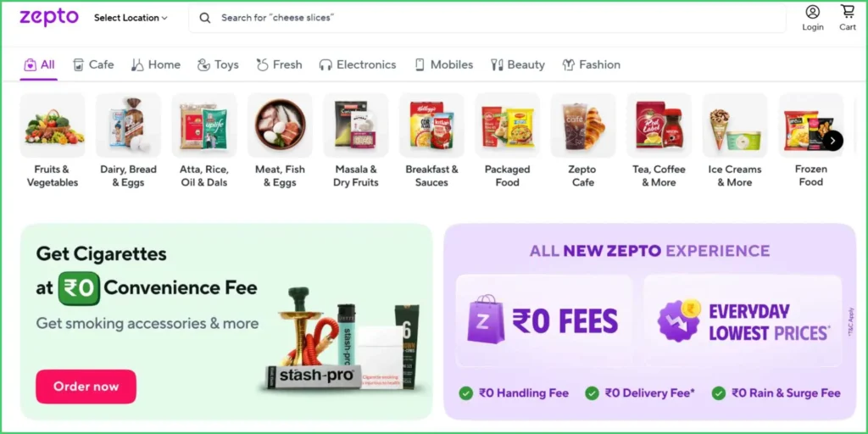Image resolution: width=868 pixels, height=434 pixels.
Task: Open the Zepto Cafe category tile
Action: click(x=583, y=142)
